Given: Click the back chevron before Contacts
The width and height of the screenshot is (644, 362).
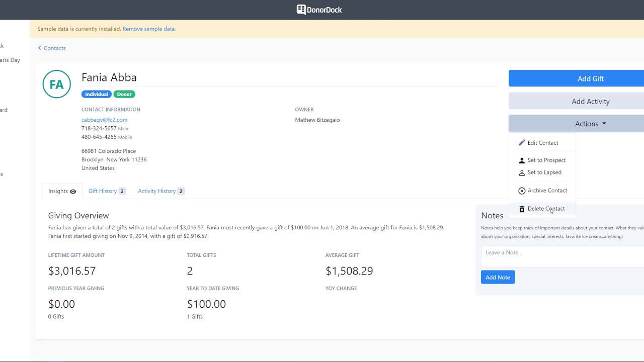Looking at the screenshot, I should coord(40,48).
